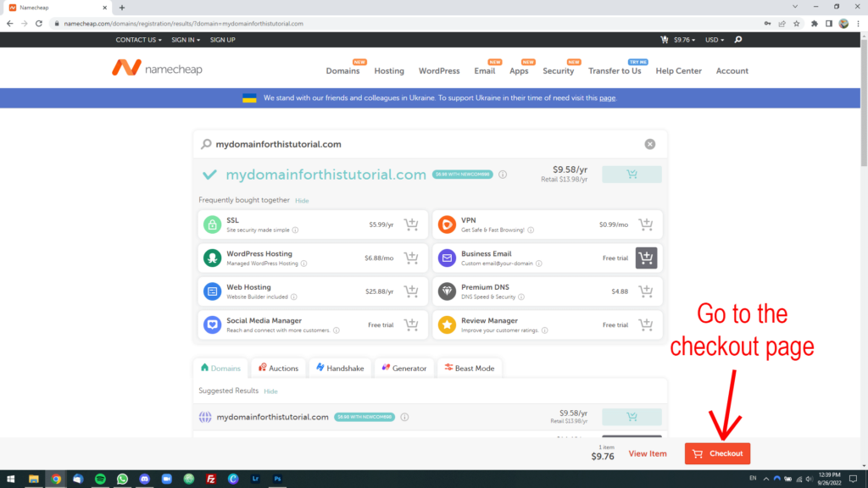Image resolution: width=868 pixels, height=488 pixels.
Task: Hide the Suggested Results section
Action: coord(270,391)
